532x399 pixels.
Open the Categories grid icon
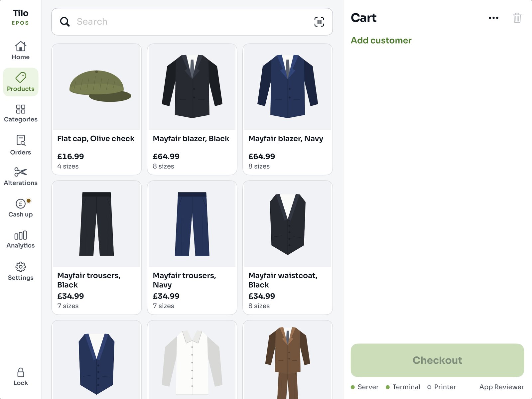click(x=21, y=109)
